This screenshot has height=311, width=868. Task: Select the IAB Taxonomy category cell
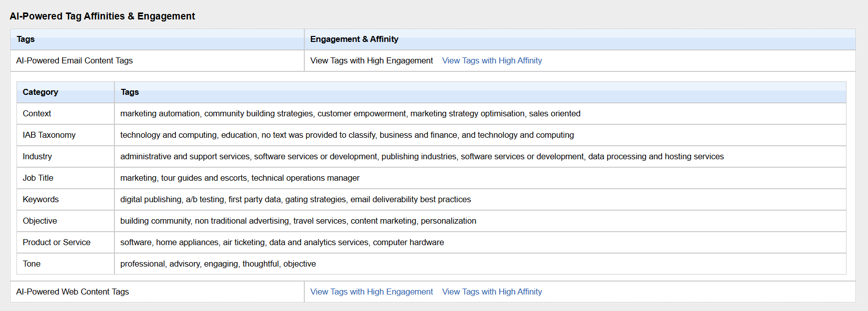coord(49,135)
